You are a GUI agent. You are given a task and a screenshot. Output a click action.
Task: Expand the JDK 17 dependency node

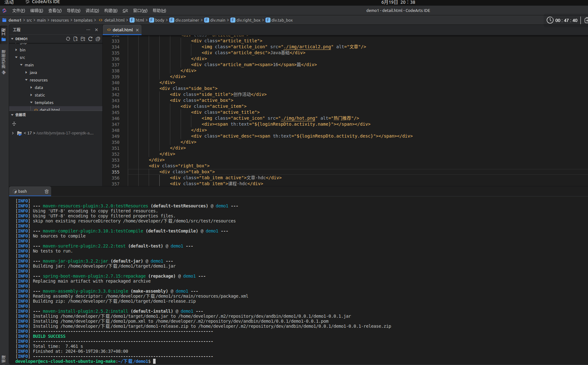click(x=13, y=133)
